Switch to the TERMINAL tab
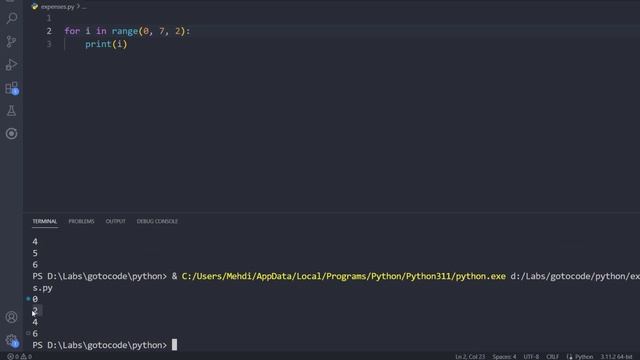640x360 pixels. pos(45,221)
